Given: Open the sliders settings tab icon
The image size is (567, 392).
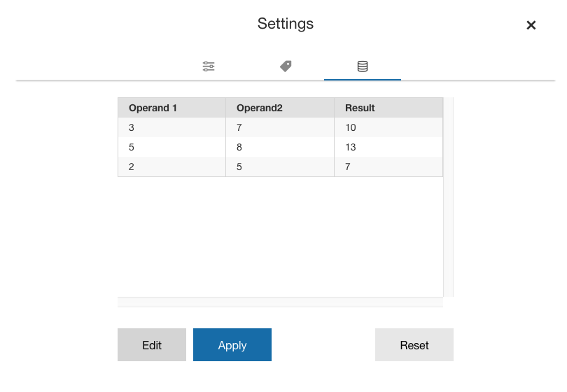Looking at the screenshot, I should coord(209,66).
